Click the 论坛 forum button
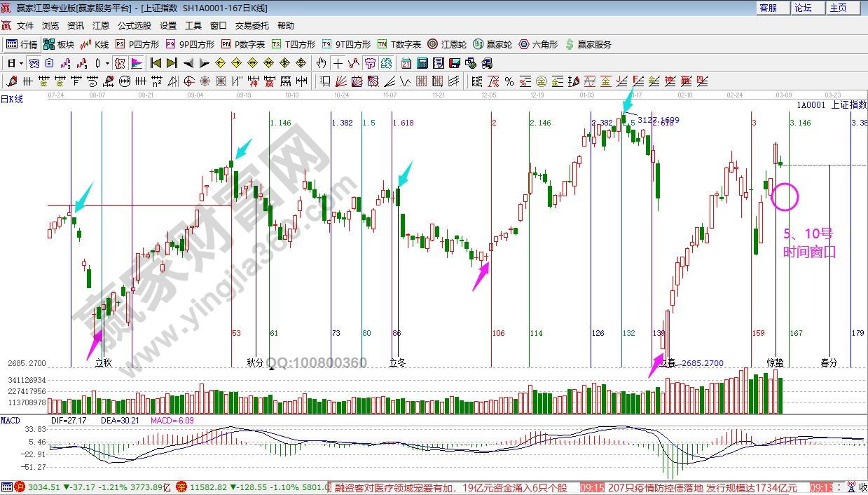The height and width of the screenshot is (495, 868). 804,8
